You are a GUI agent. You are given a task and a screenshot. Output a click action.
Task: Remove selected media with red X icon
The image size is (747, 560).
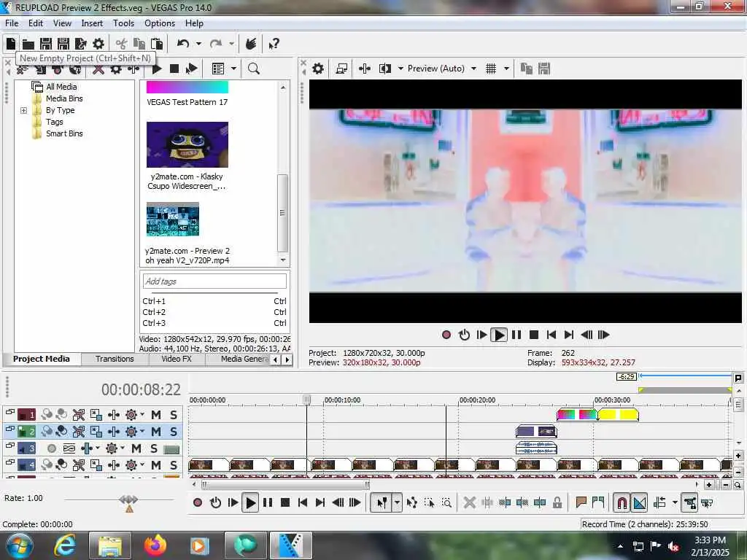click(x=98, y=69)
